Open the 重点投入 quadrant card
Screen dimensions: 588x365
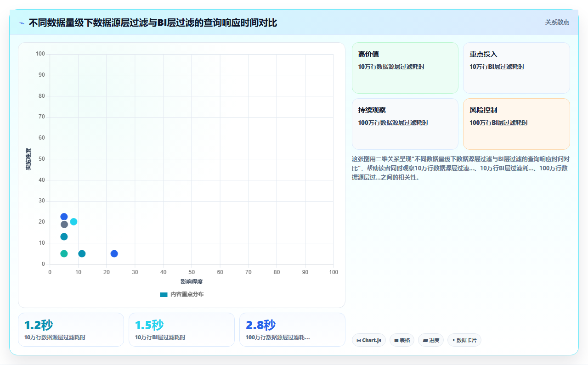coord(516,68)
